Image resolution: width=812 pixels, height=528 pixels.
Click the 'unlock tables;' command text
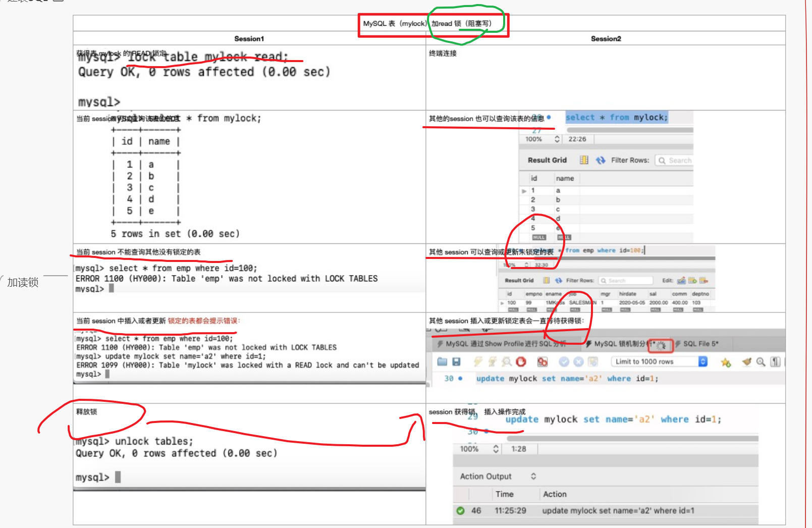pos(154,441)
